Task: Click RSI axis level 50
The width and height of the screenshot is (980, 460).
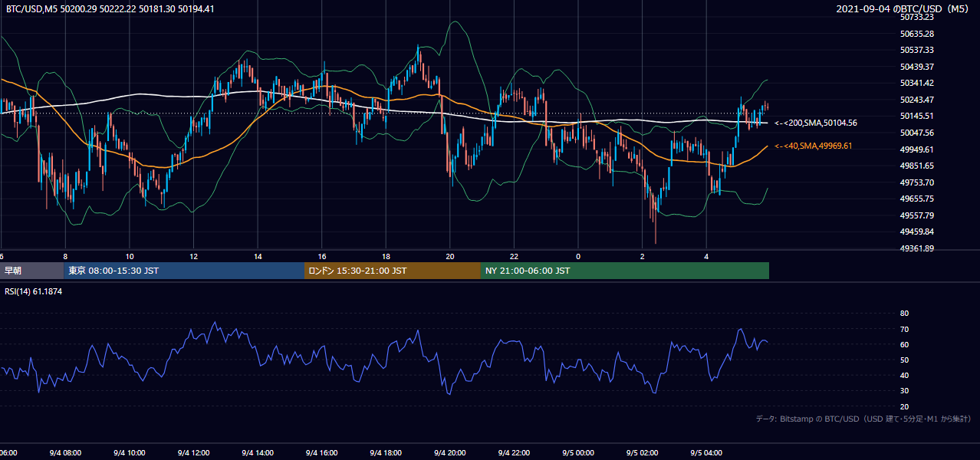Action: 904,360
